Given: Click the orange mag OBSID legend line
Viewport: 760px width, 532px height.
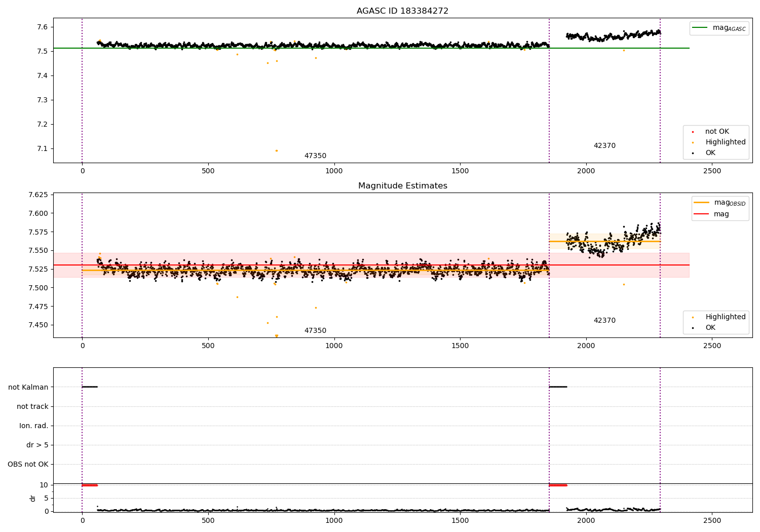Looking at the screenshot, I should point(701,203).
